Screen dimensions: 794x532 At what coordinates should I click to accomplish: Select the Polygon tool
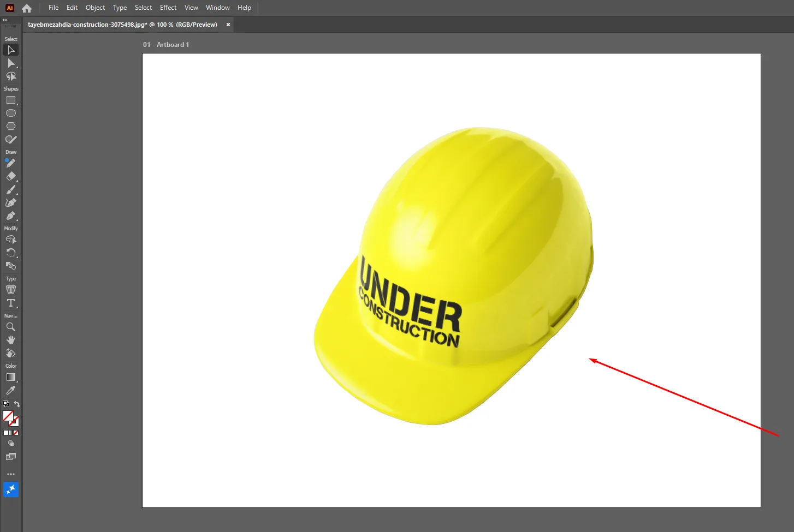[11, 126]
